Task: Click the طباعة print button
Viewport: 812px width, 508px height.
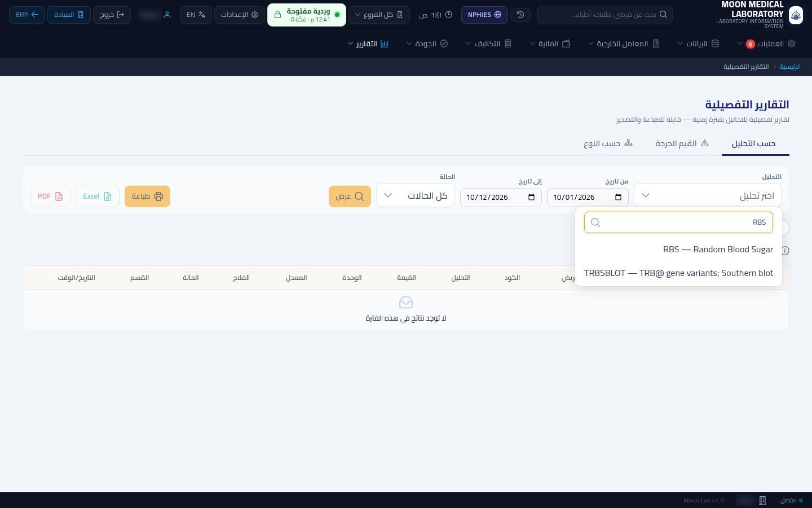Action: (147, 196)
